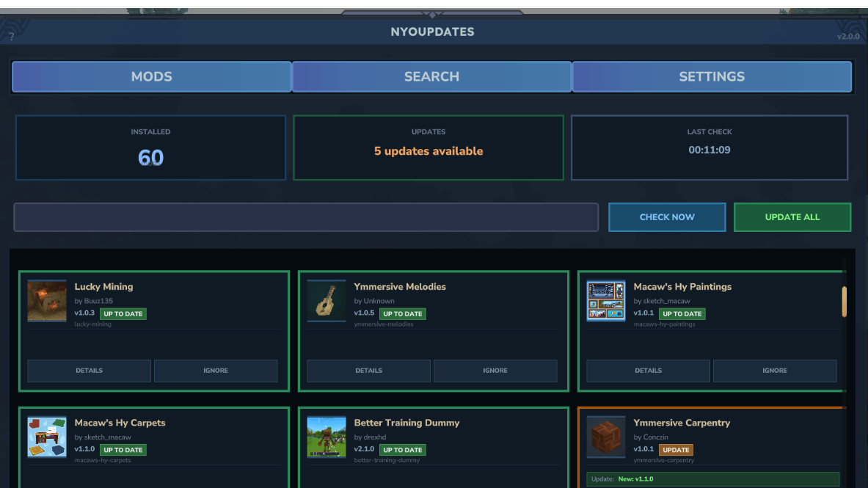868x488 pixels.
Task: Click the Ymmersive Carpentry wood block icon
Action: pyautogui.click(x=606, y=437)
